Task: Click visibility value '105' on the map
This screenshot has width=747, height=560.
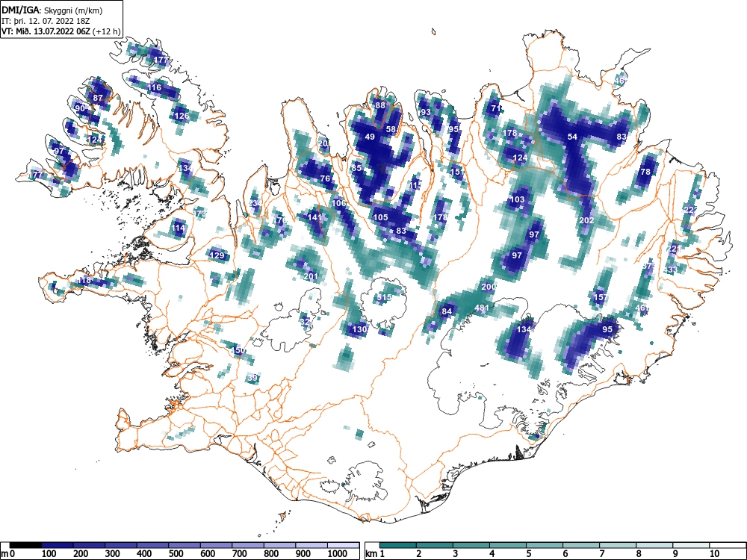Action: pos(380,217)
